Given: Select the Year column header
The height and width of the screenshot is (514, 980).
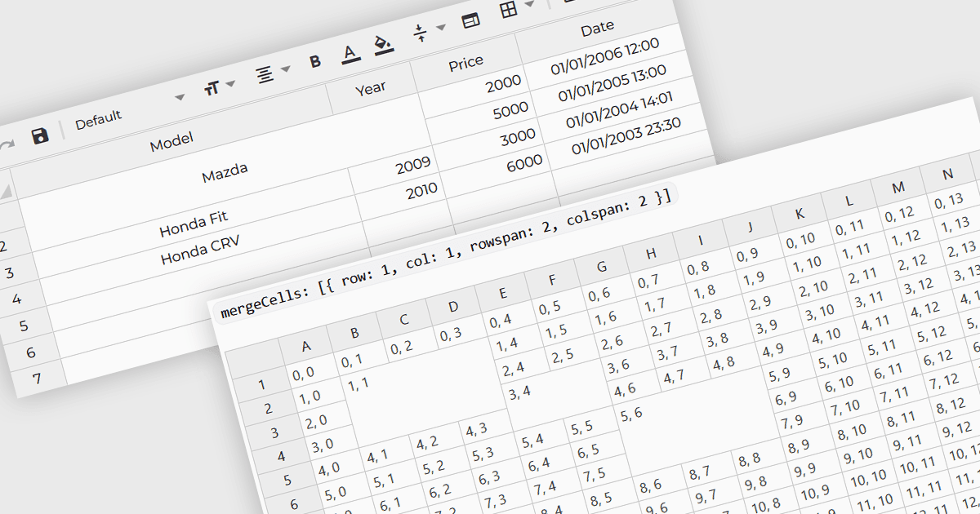Looking at the screenshot, I should pos(371,88).
